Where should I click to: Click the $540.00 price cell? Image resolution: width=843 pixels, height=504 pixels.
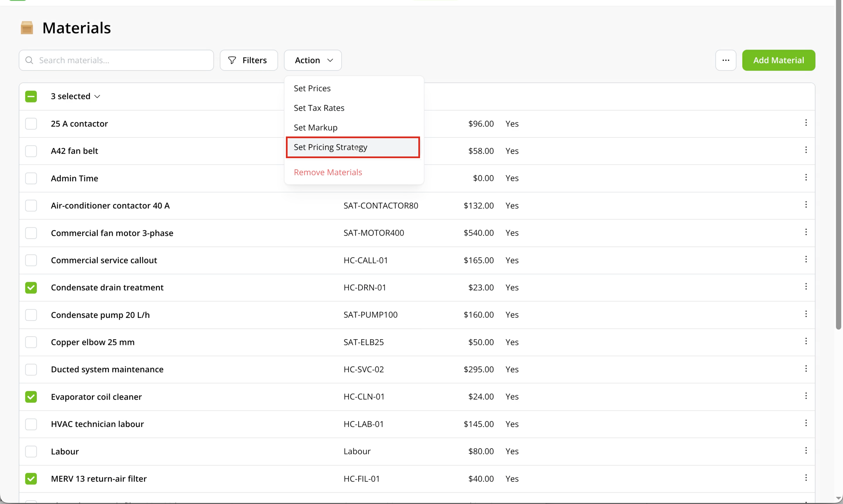479,233
